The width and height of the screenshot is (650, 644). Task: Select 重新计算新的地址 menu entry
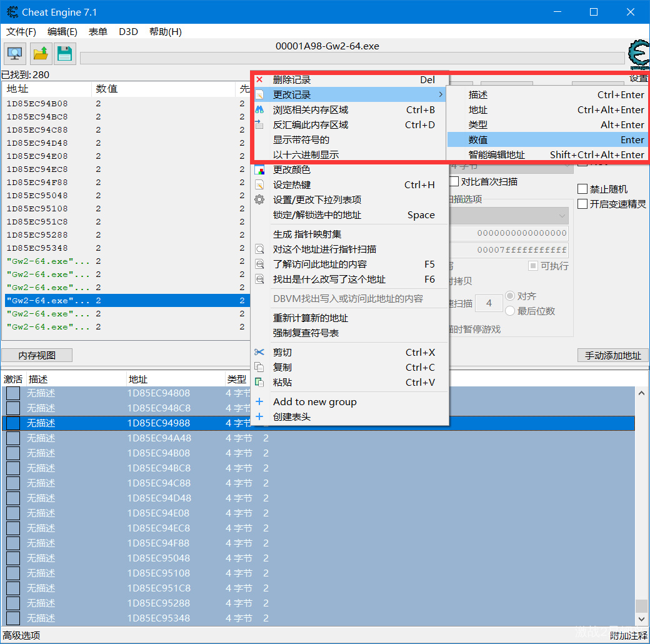tap(350, 318)
